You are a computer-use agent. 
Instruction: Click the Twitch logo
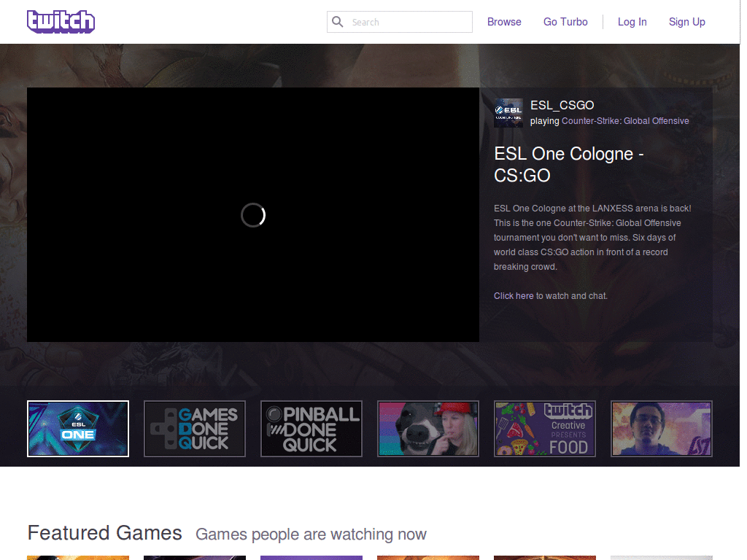(61, 21)
